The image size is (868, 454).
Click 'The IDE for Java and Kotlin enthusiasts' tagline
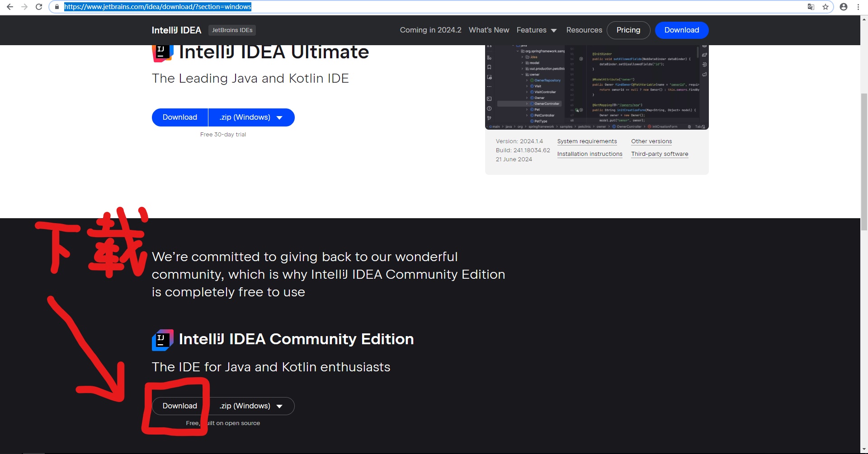[x=271, y=367]
